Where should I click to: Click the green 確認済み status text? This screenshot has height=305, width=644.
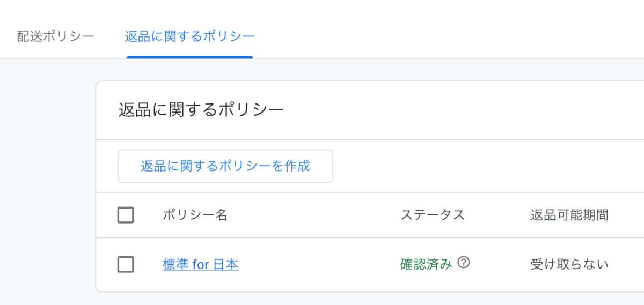426,264
